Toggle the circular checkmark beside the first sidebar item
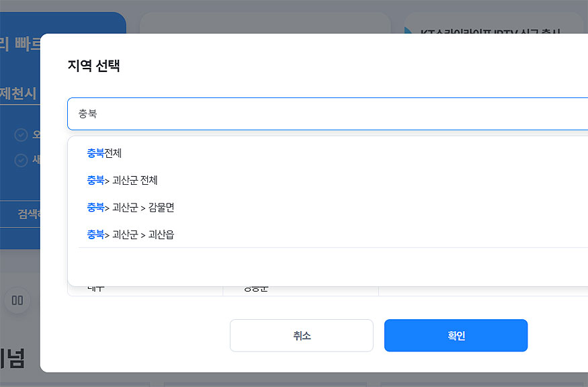This screenshot has height=387, width=588. tap(22, 134)
